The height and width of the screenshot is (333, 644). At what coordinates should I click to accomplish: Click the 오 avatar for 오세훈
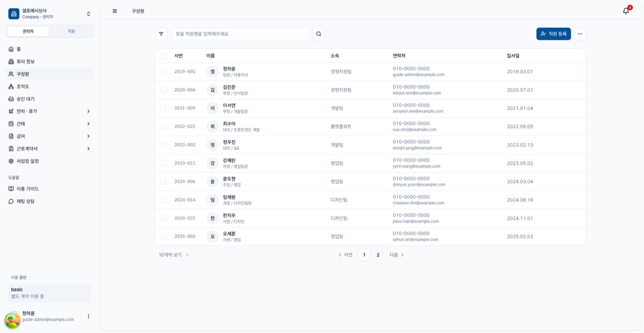click(x=213, y=236)
